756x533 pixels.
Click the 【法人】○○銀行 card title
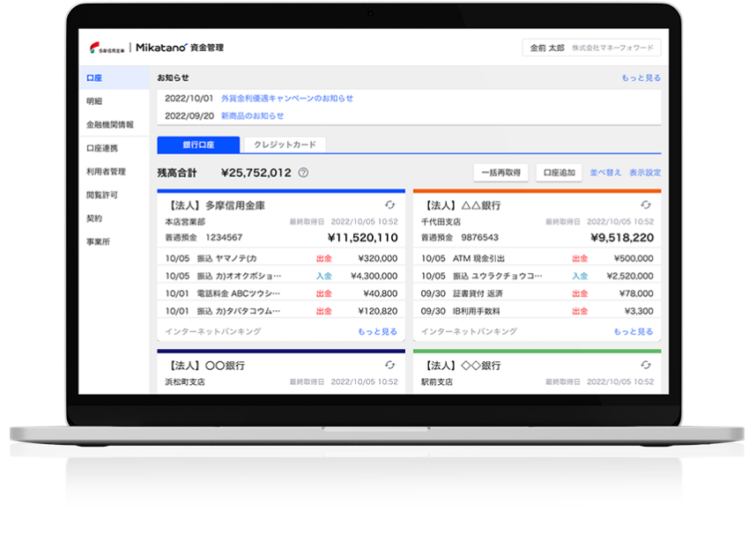tap(205, 366)
